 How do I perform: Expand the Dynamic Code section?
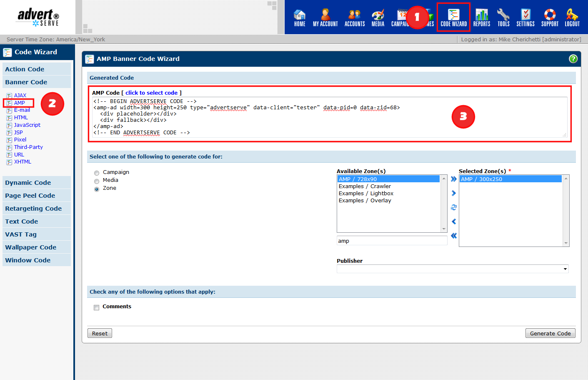pos(37,183)
